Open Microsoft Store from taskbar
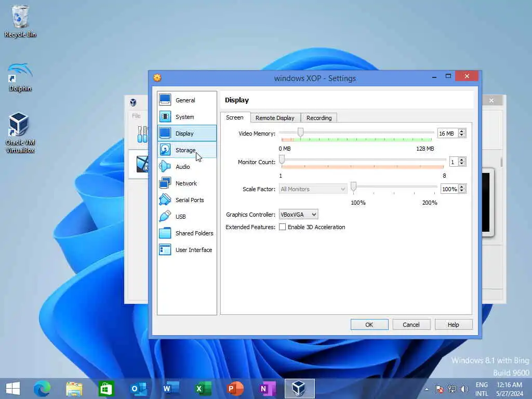 [x=106, y=389]
